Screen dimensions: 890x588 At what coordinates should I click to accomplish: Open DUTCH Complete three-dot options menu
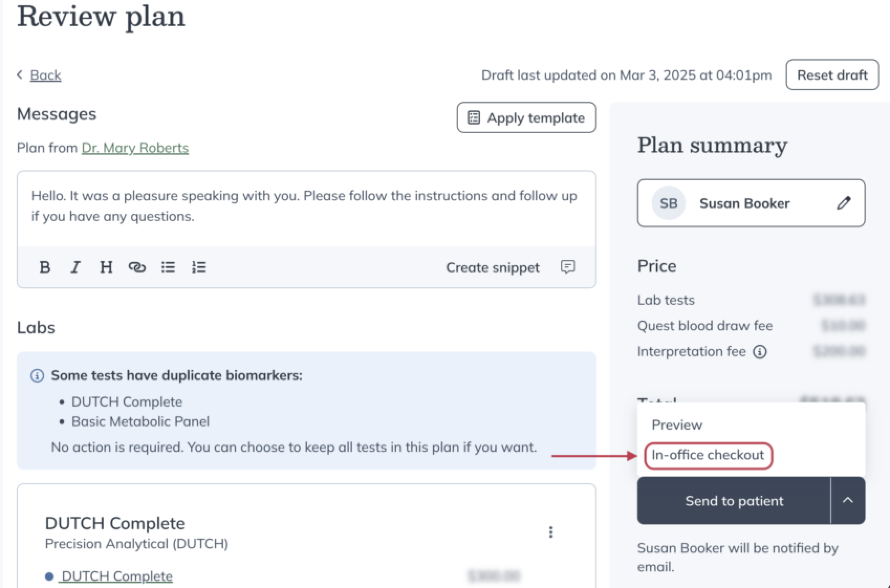[x=550, y=532]
